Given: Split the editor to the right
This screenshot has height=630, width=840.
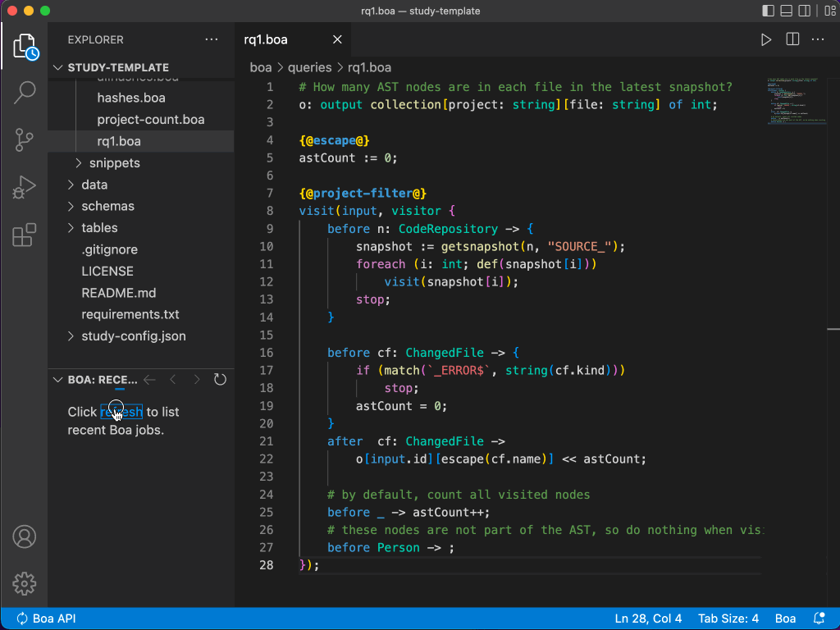Looking at the screenshot, I should [792, 39].
